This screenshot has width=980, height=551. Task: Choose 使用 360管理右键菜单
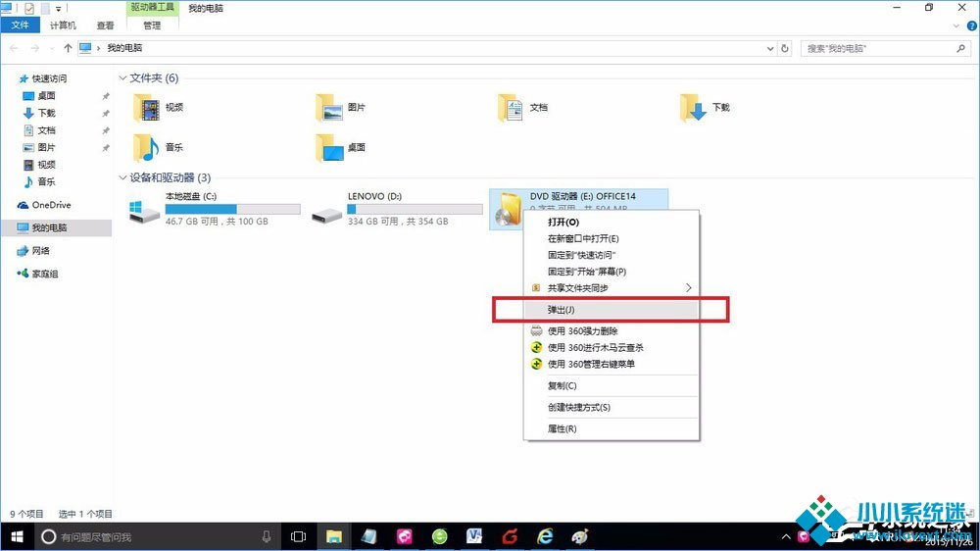611,364
